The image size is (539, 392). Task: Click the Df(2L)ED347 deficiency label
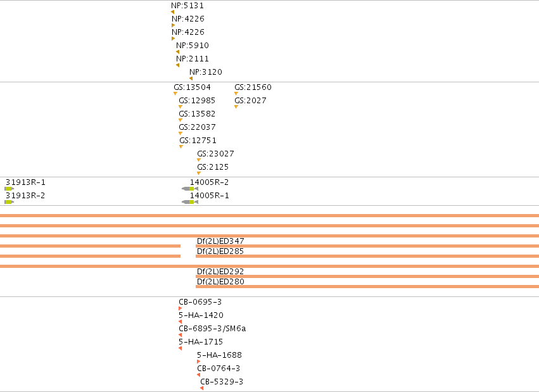[x=220, y=241]
